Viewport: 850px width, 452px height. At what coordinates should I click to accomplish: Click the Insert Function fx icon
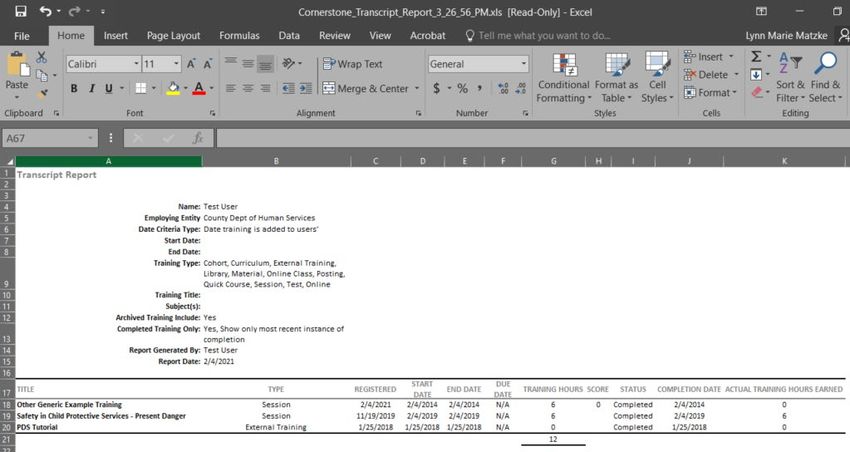pos(198,138)
